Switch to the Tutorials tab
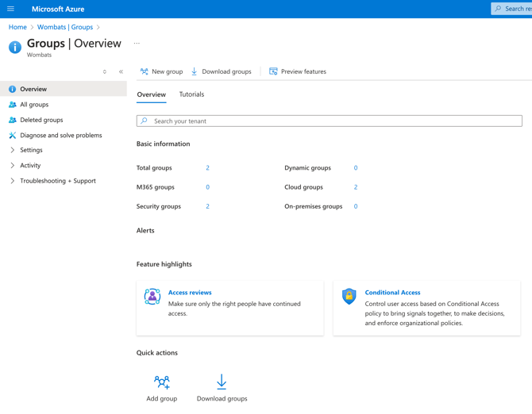Screen dimensions: 532x414 pos(191,94)
